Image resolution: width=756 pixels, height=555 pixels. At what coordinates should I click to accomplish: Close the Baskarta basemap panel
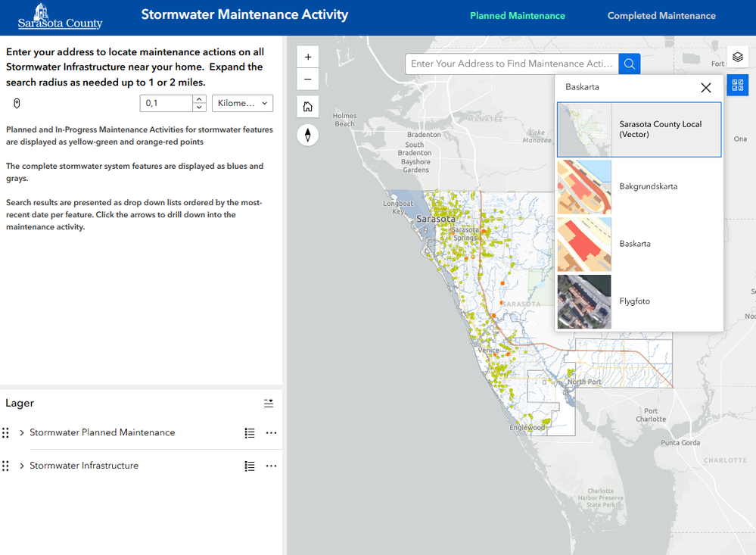click(706, 88)
